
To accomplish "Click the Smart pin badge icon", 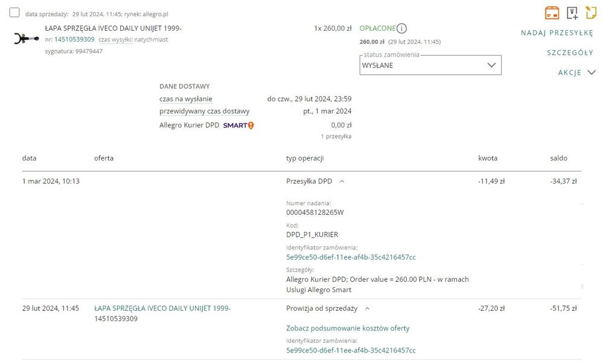I will coord(250,126).
